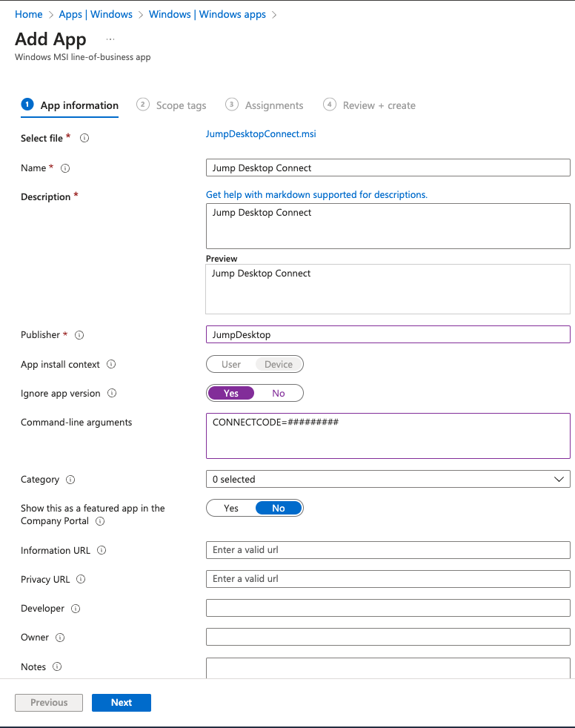Open JumpDesktopConnect.msi file link
This screenshot has width=575, height=728.
coord(261,133)
